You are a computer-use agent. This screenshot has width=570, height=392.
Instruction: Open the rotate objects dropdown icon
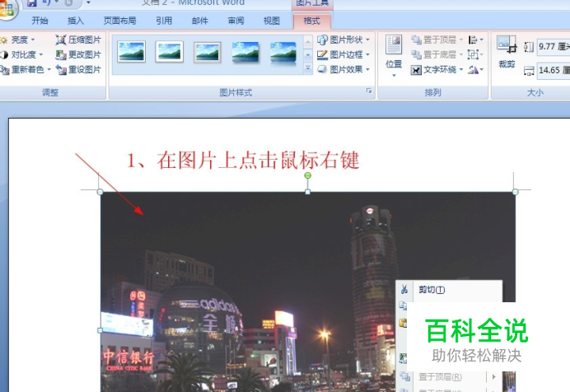point(476,70)
